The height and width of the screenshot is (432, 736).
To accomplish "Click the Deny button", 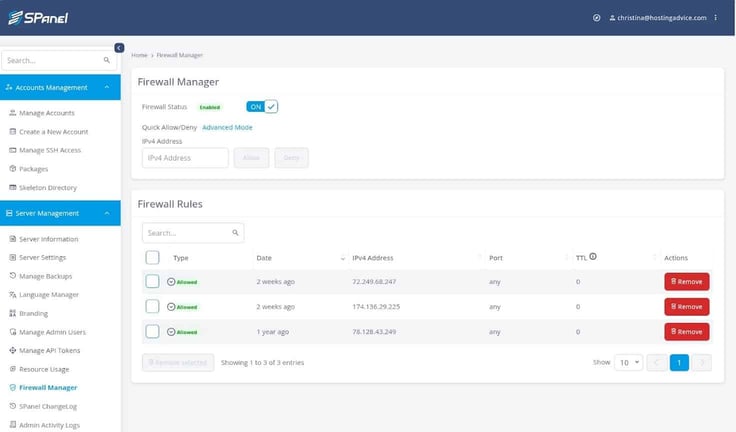I will [x=291, y=158].
